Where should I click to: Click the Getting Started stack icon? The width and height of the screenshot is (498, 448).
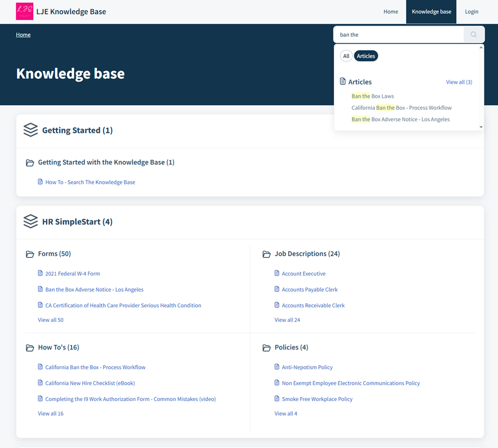(31, 130)
